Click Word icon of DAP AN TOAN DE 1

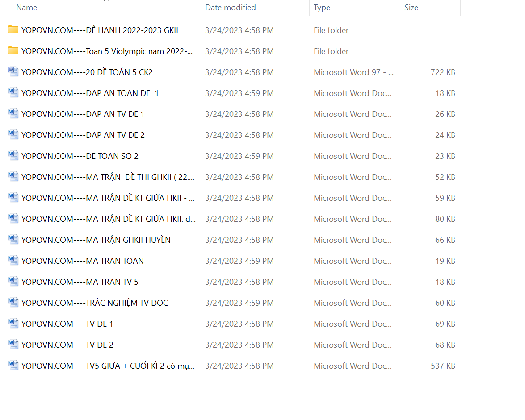coord(13,93)
